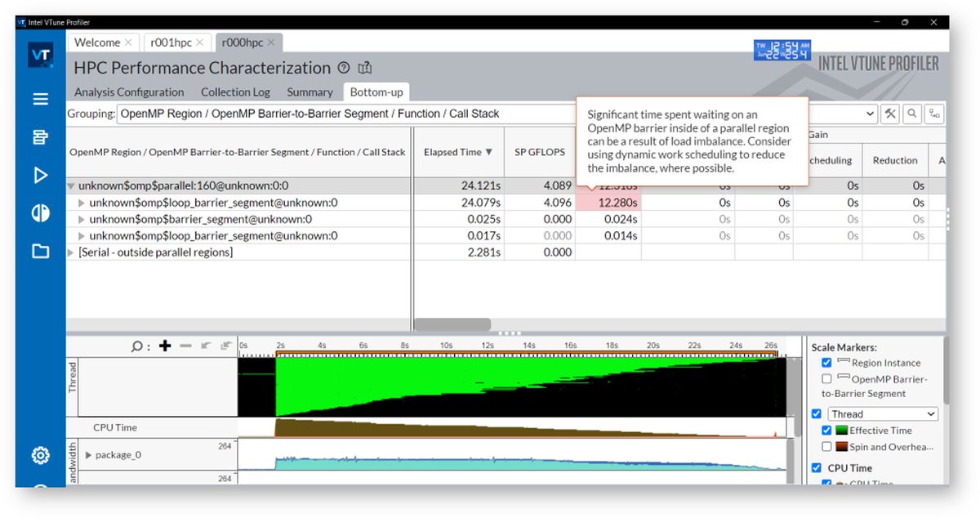
Task: Click the search magnifier icon near grouping
Action: pyautogui.click(x=911, y=114)
